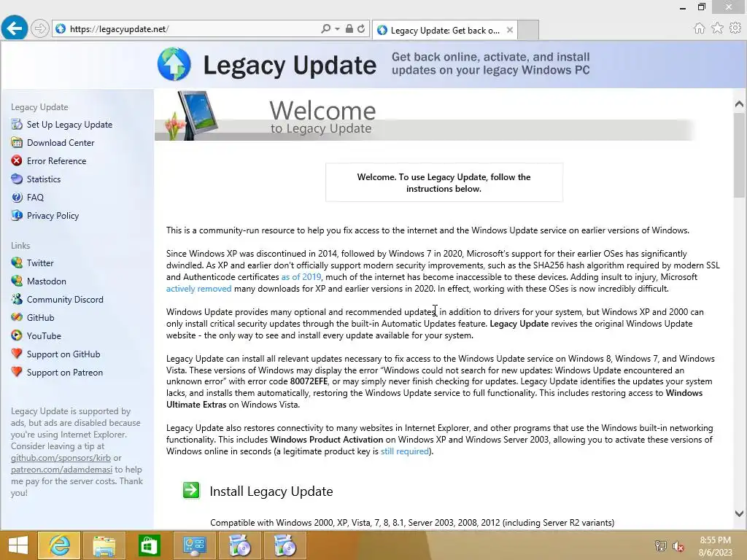The image size is (747, 560).
Task: Click the browser Forward arrow button
Action: [x=40, y=28]
